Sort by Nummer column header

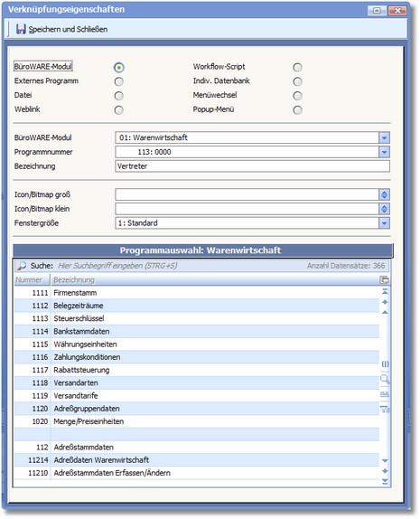(33, 280)
